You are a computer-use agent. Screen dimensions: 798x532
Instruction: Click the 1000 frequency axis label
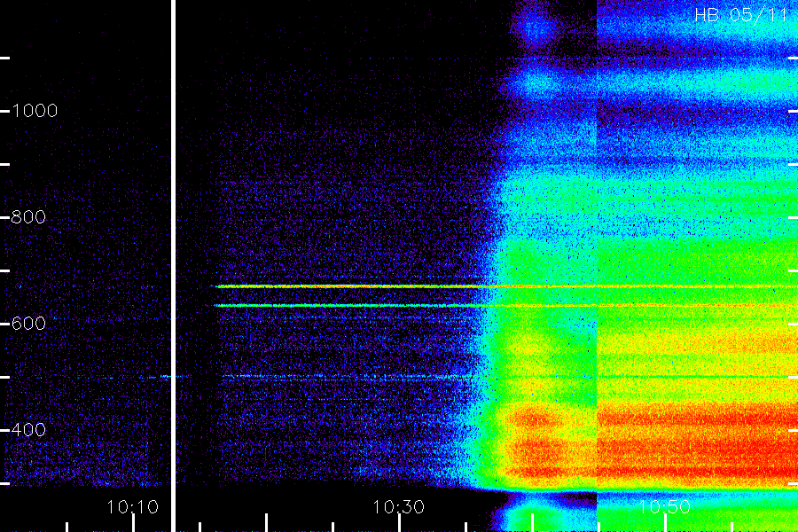(x=35, y=111)
